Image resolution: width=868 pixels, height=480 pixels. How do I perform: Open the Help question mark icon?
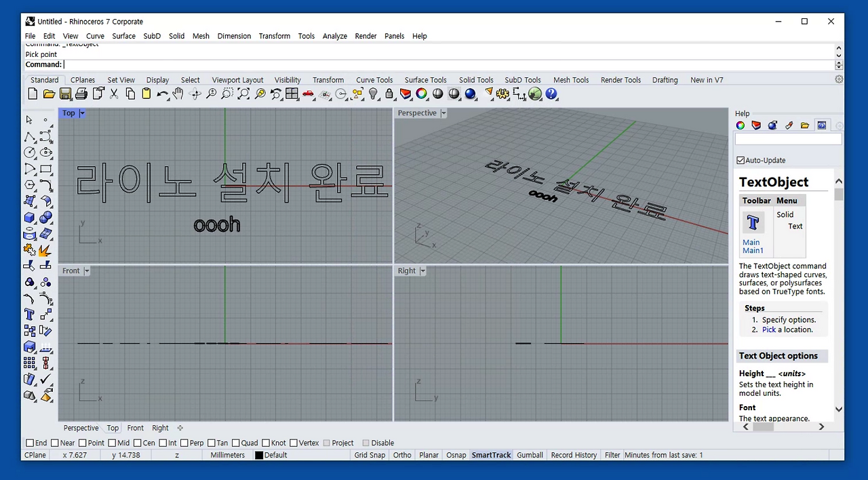(x=551, y=94)
